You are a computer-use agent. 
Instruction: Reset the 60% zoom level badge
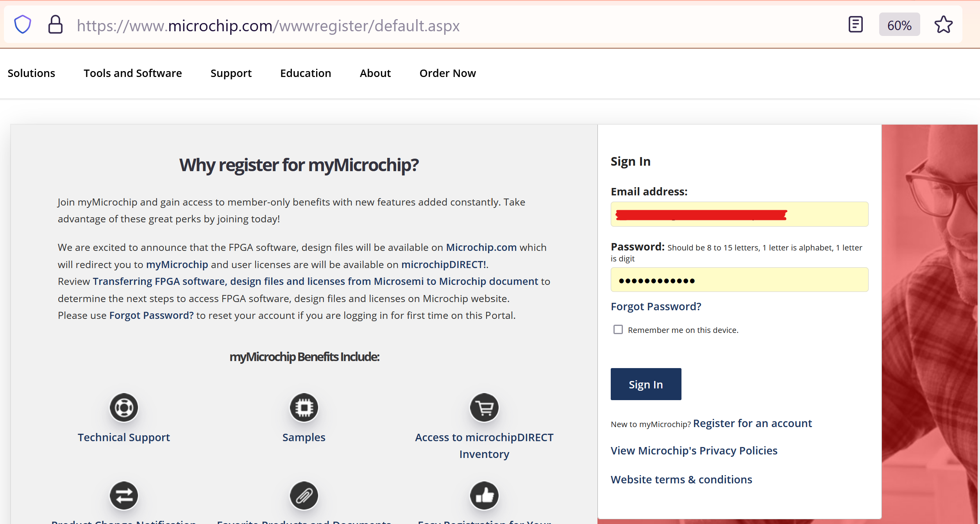tap(899, 25)
